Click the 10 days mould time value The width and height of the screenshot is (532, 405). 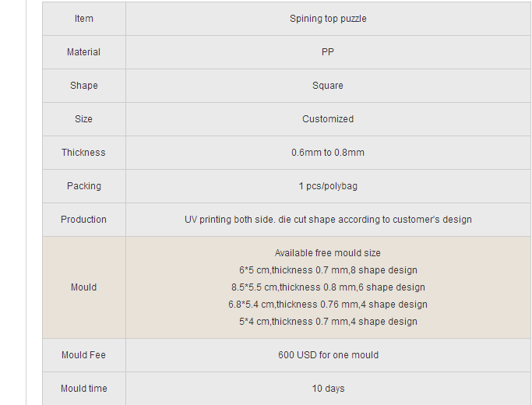click(x=328, y=389)
